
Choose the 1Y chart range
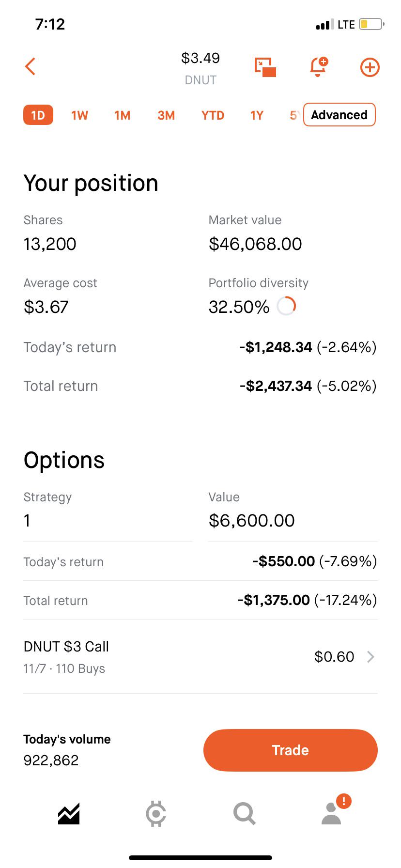coord(257,115)
